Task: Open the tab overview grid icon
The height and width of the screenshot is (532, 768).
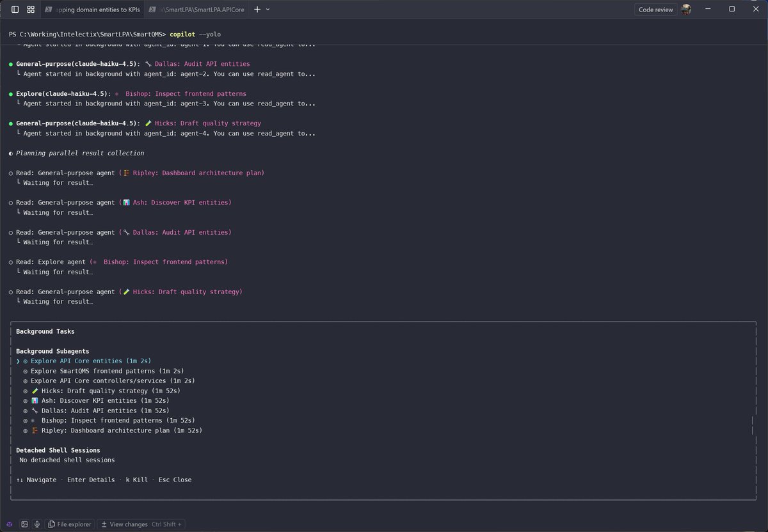Action: (x=31, y=10)
